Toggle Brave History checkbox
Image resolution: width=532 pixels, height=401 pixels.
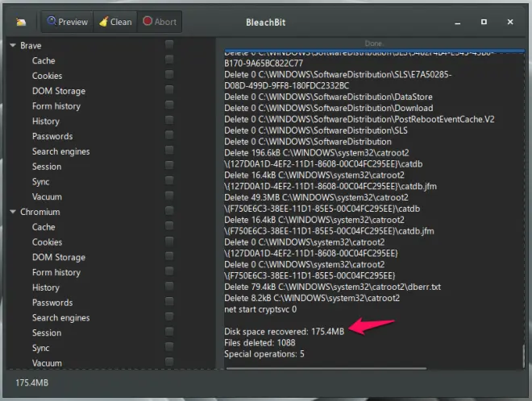(x=169, y=120)
